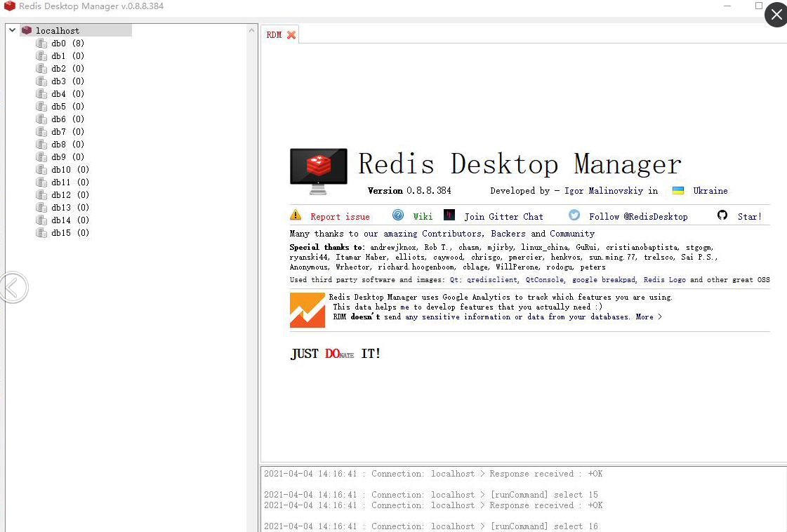Click the database icon beside db6

point(41,119)
